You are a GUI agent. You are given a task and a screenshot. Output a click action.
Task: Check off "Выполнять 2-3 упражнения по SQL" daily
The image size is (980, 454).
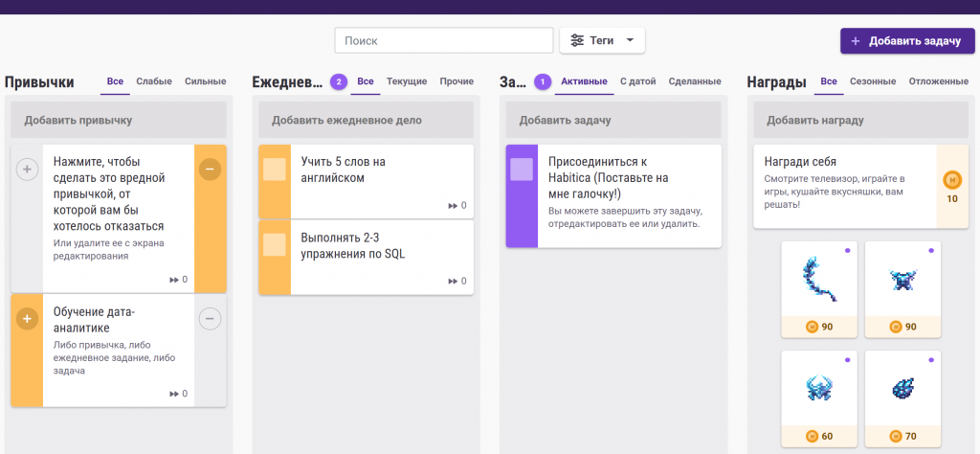pos(275,245)
